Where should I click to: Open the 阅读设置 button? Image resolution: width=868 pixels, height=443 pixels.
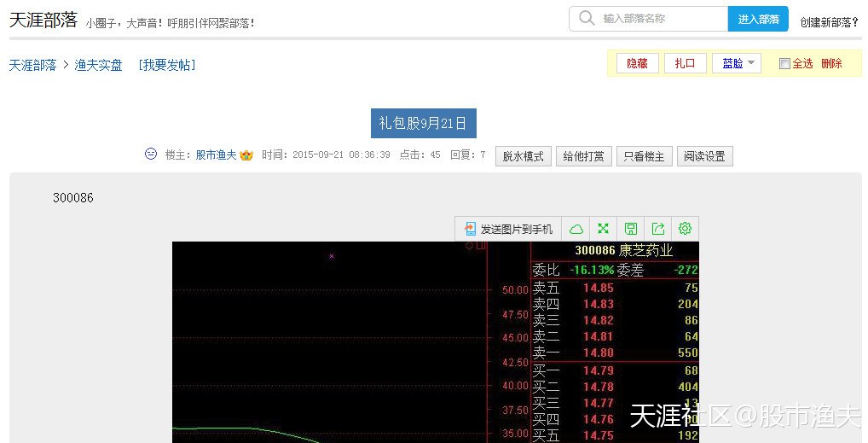pyautogui.click(x=704, y=156)
